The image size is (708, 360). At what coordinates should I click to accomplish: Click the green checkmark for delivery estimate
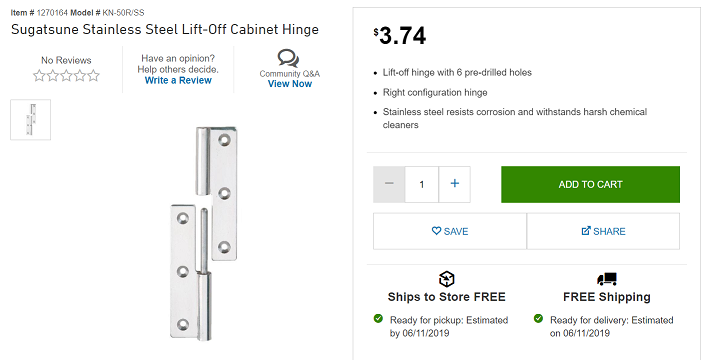[538, 318]
